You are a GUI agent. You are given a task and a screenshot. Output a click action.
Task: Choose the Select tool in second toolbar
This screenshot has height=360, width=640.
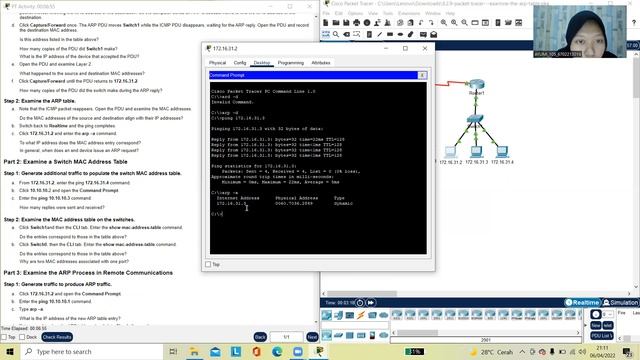(326, 35)
